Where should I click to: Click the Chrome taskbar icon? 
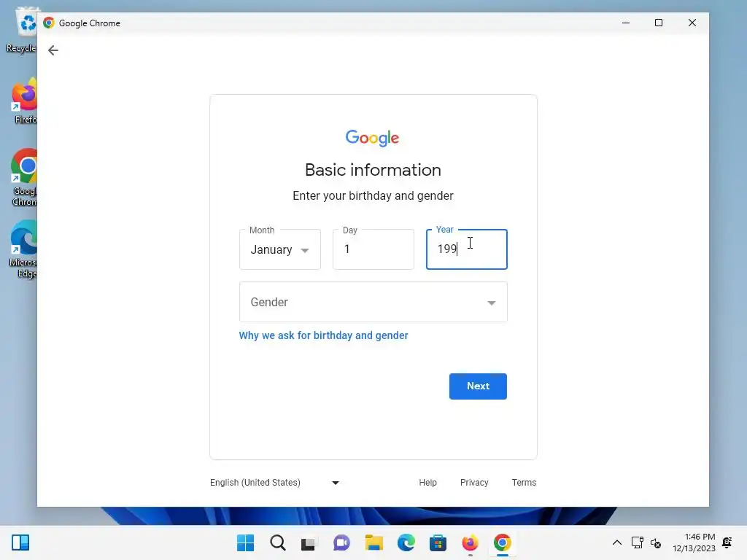(502, 542)
